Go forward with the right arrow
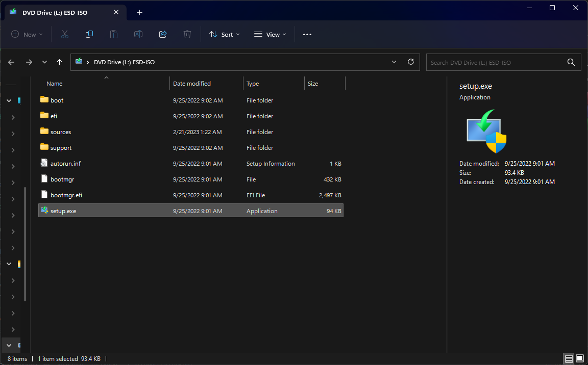 click(29, 62)
